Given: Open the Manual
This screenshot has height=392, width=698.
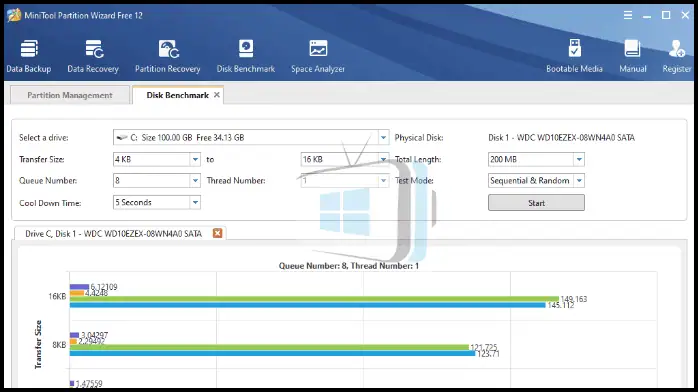Looking at the screenshot, I should tap(633, 57).
